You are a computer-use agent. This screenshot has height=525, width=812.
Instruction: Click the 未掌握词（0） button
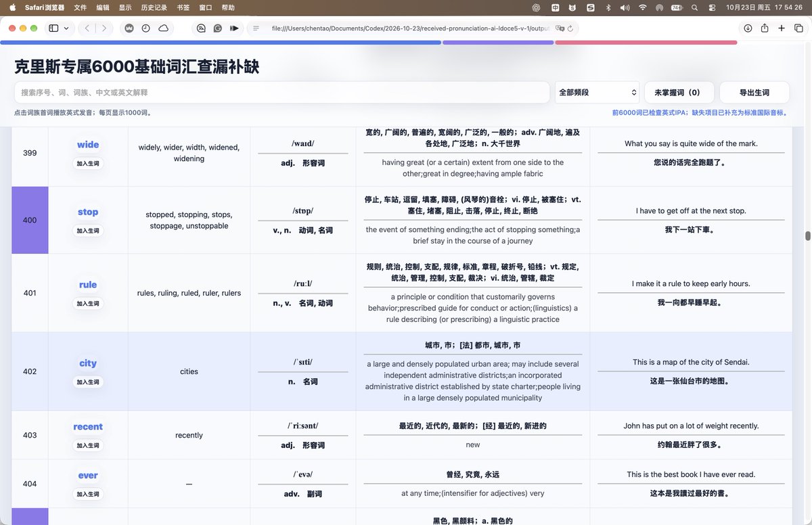click(x=679, y=92)
